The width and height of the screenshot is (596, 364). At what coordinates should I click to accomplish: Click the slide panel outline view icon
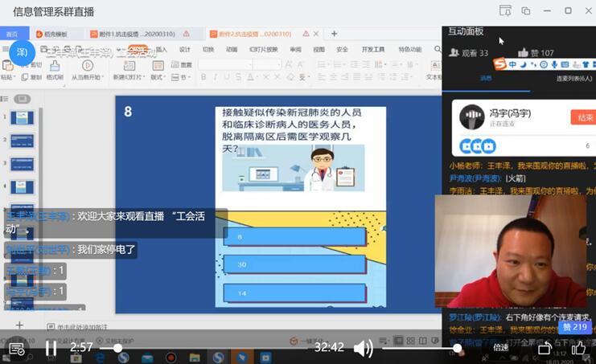[4, 99]
